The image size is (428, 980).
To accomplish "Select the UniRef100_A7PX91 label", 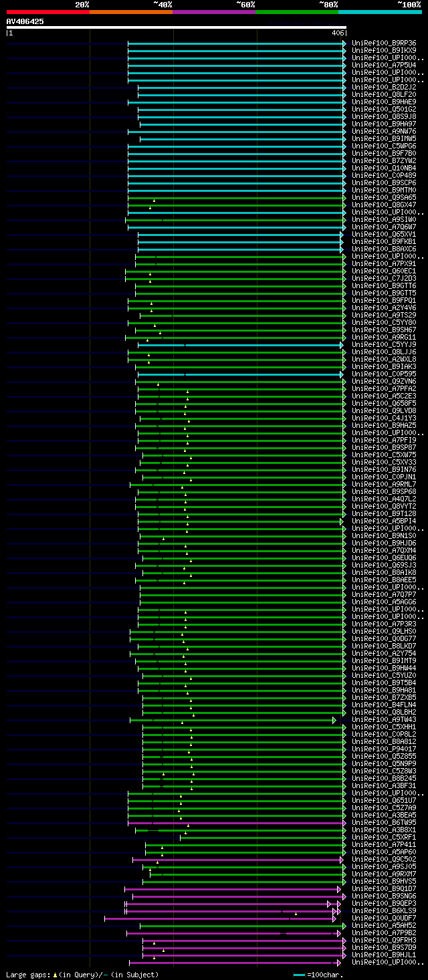I will point(384,263).
